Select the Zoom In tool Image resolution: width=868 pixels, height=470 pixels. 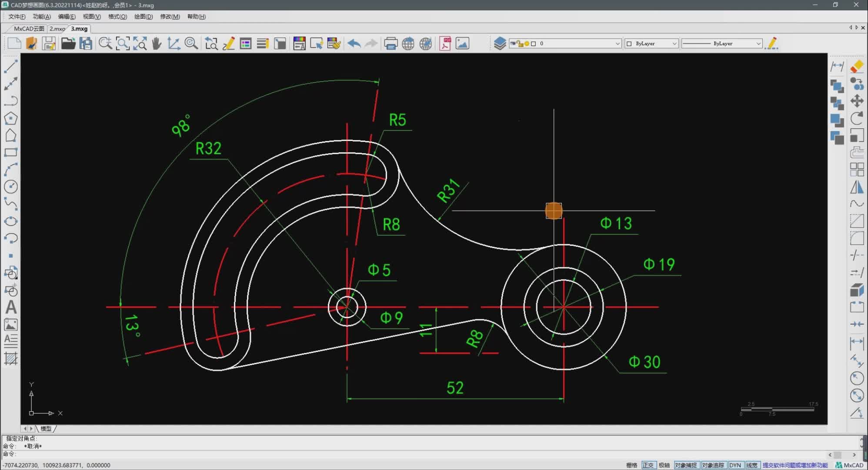pos(105,44)
